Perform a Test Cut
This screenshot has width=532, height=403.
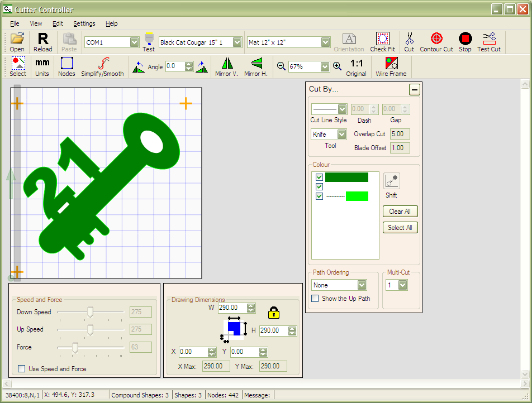pyautogui.click(x=489, y=42)
